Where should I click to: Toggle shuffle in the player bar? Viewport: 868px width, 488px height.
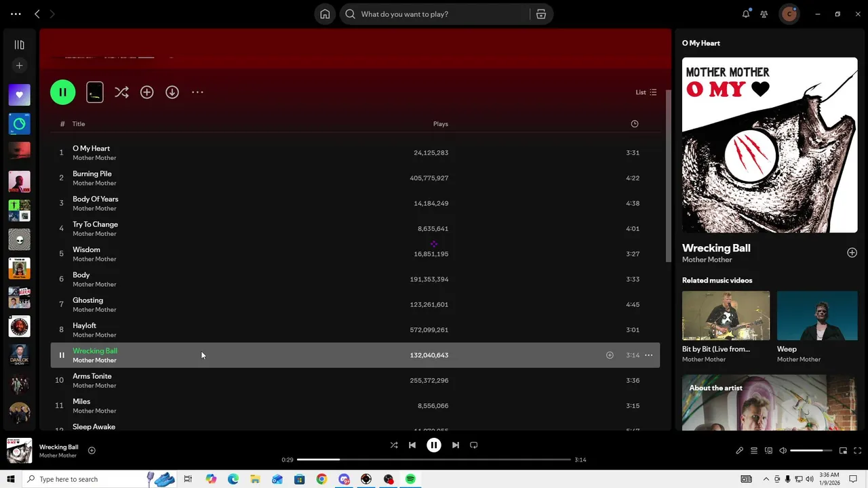click(394, 445)
